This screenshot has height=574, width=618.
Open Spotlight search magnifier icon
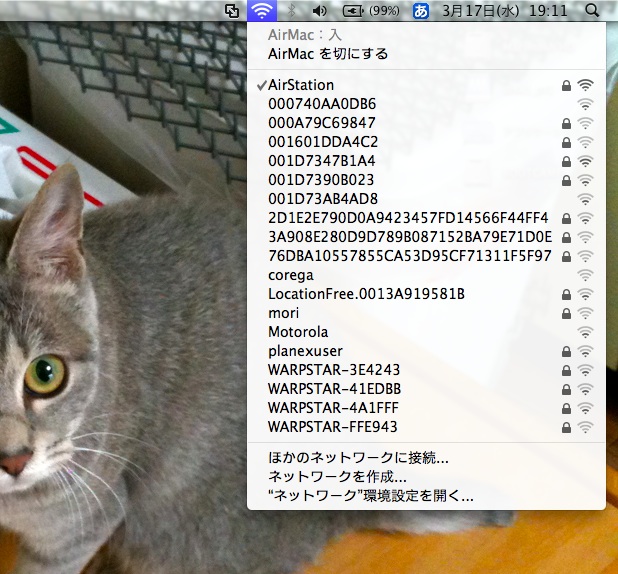click(592, 11)
